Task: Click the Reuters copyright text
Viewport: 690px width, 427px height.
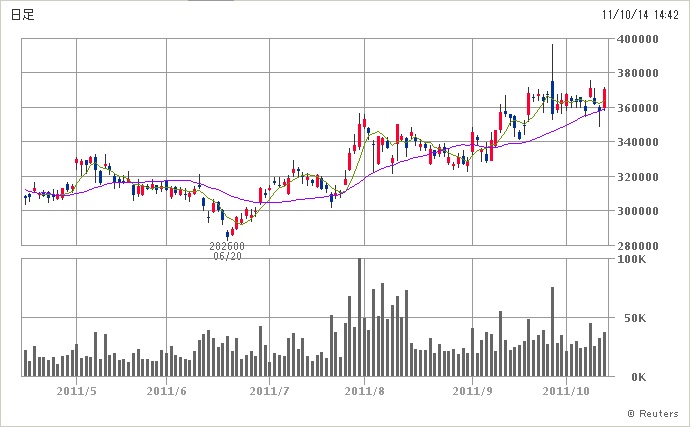Action: coord(653,413)
